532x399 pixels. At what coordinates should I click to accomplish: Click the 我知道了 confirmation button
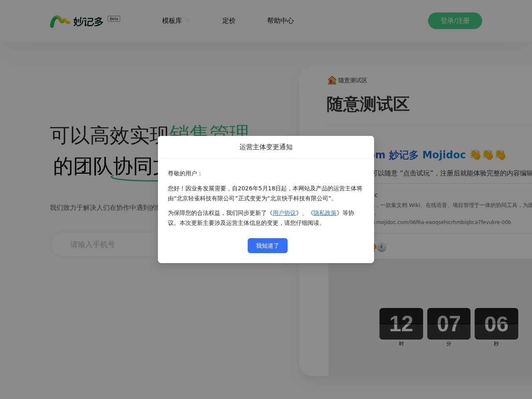(267, 246)
